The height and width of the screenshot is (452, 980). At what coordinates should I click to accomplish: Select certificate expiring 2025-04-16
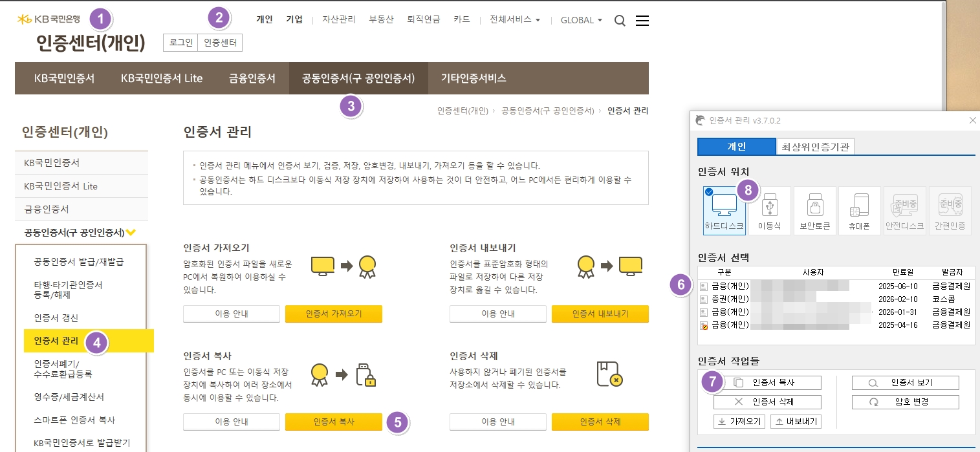(836, 325)
